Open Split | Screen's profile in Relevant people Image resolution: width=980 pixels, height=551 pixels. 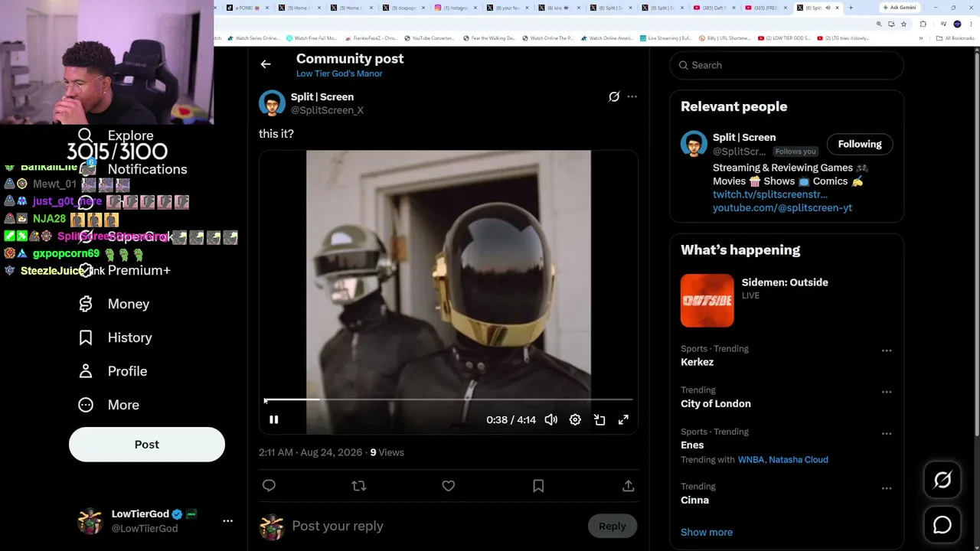click(x=744, y=138)
